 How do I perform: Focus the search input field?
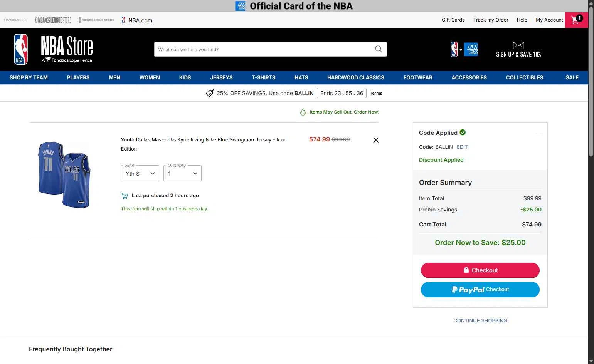264,49
